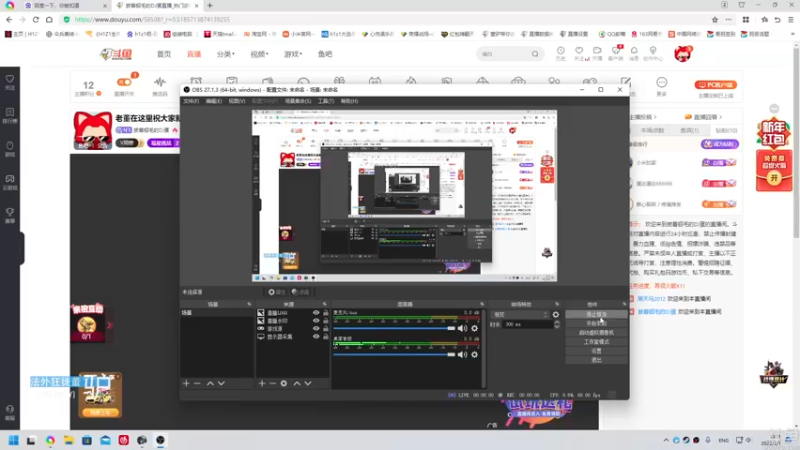Pop out the sources panel dock icon
The width and height of the screenshot is (800, 450).
[x=324, y=304]
